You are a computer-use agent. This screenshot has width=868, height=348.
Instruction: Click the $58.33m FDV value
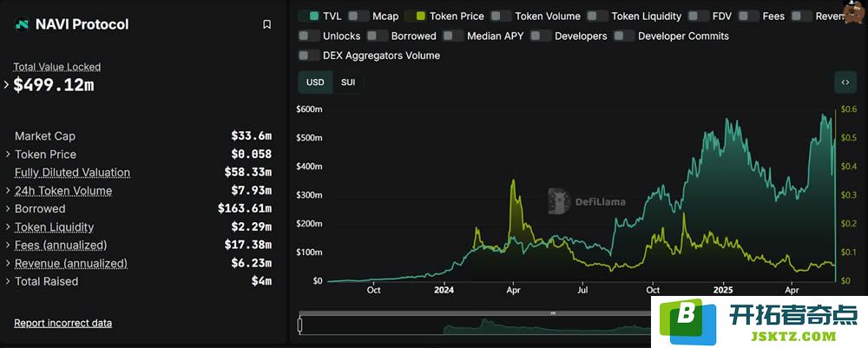(248, 173)
